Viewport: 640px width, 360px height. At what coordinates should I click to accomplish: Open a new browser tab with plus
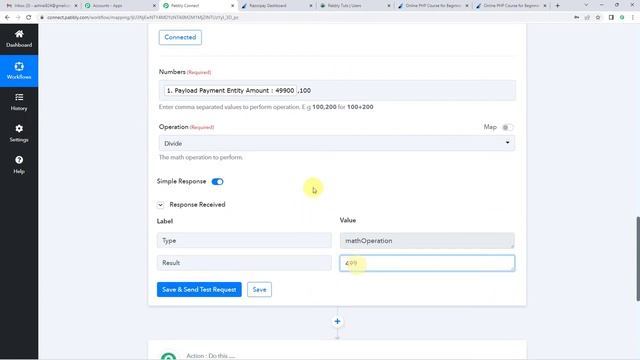point(558,6)
